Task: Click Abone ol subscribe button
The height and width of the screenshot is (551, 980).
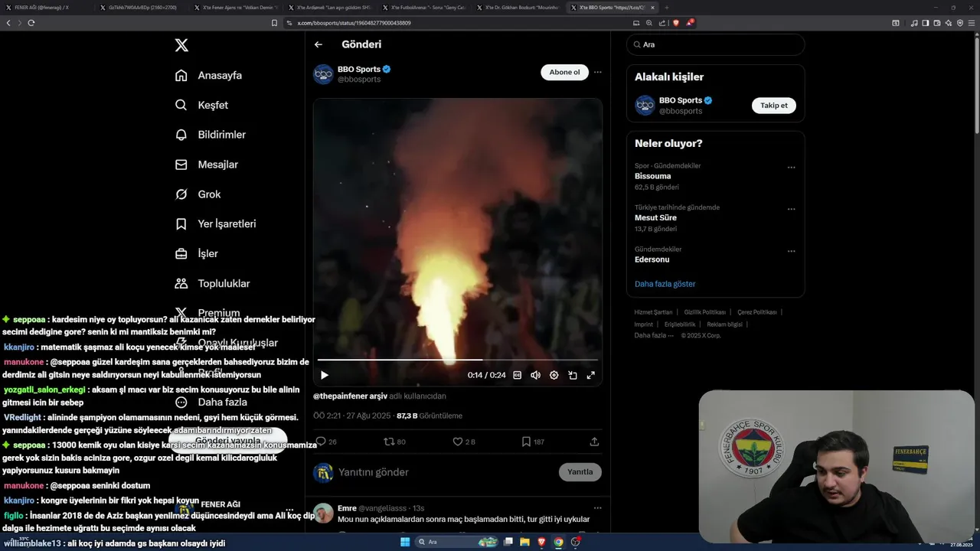Action: (564, 72)
